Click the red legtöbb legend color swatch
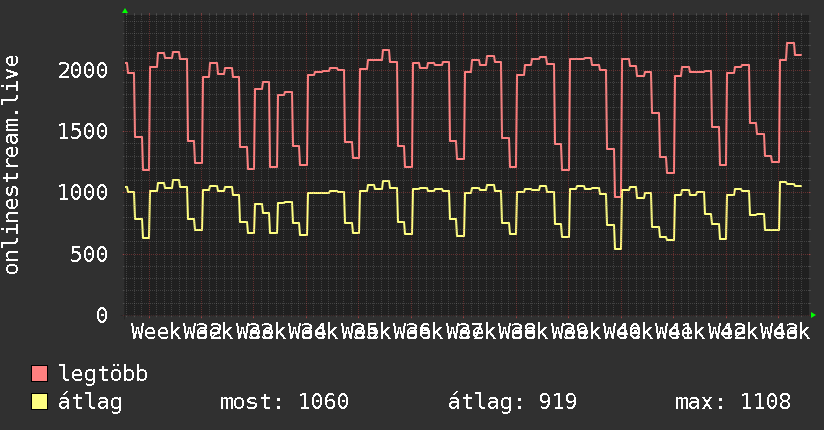The image size is (824, 430). tap(39, 373)
